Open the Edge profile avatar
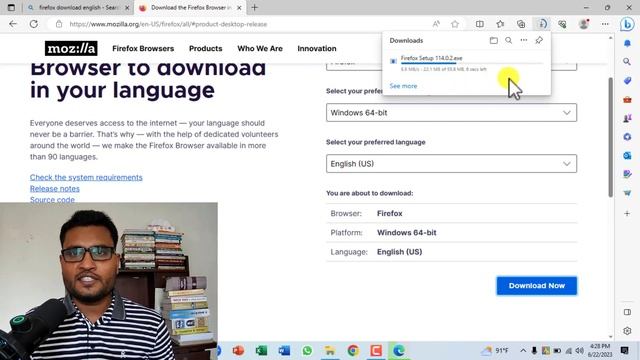Screen dimensions: 640x360 pos(584,24)
